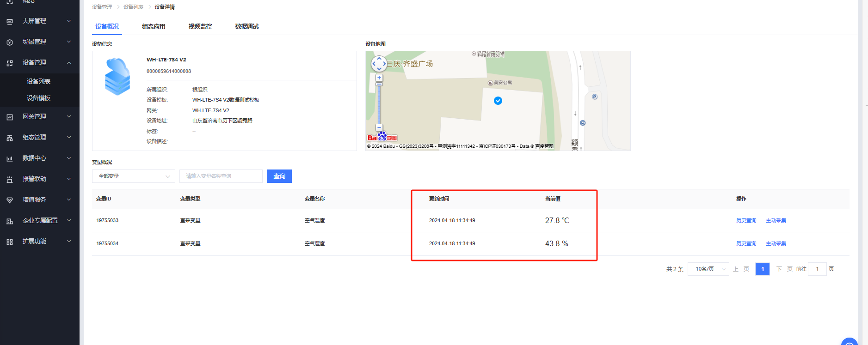Open 历史查询 for 空气温度 variable
This screenshot has height=345, width=868.
point(746,220)
